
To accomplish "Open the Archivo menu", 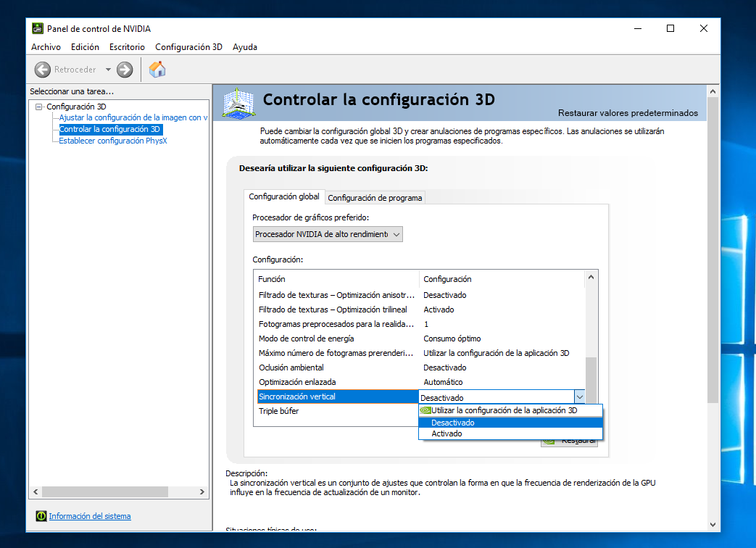I will click(46, 47).
